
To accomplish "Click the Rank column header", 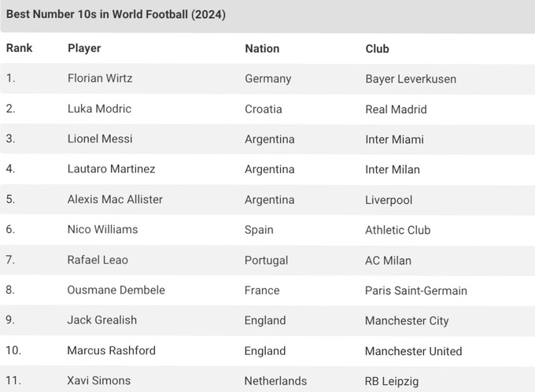I will [20, 48].
